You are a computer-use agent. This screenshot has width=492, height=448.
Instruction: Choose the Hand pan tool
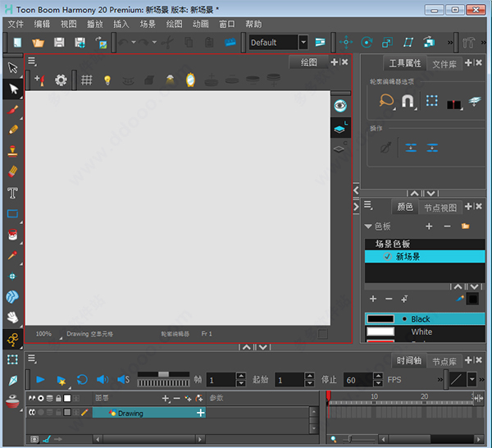point(12,317)
